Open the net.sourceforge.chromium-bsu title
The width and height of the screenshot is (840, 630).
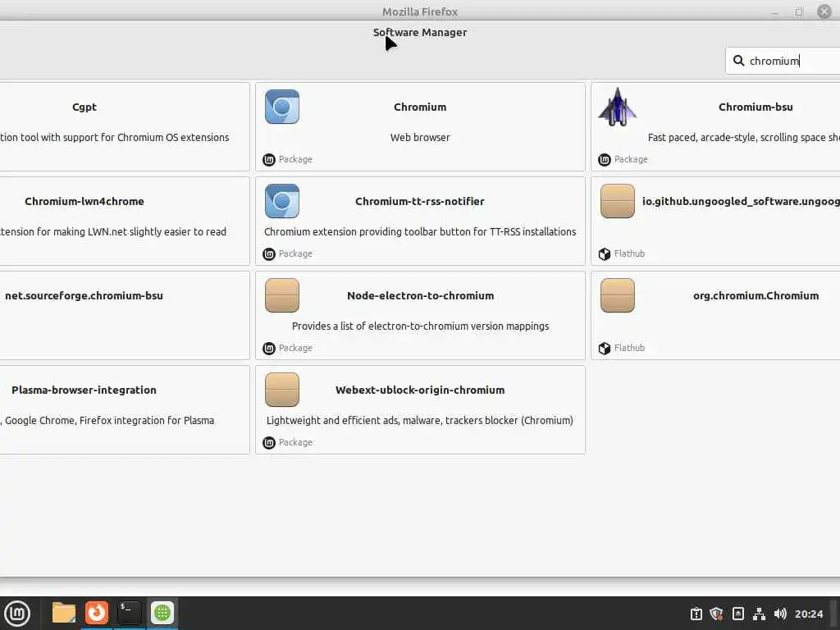pos(84,295)
